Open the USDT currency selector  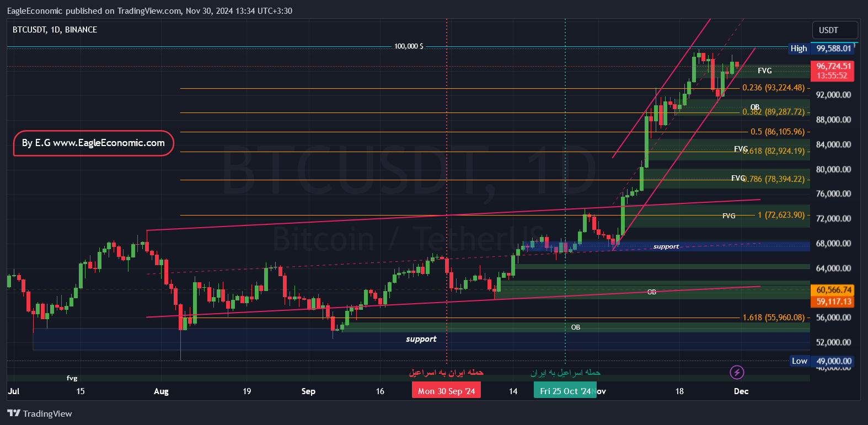click(834, 30)
